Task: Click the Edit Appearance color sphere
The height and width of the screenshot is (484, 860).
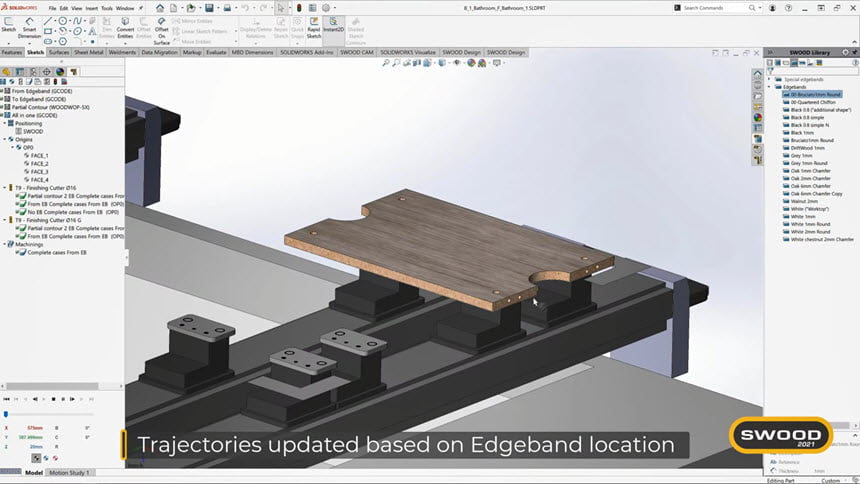Action: click(471, 63)
